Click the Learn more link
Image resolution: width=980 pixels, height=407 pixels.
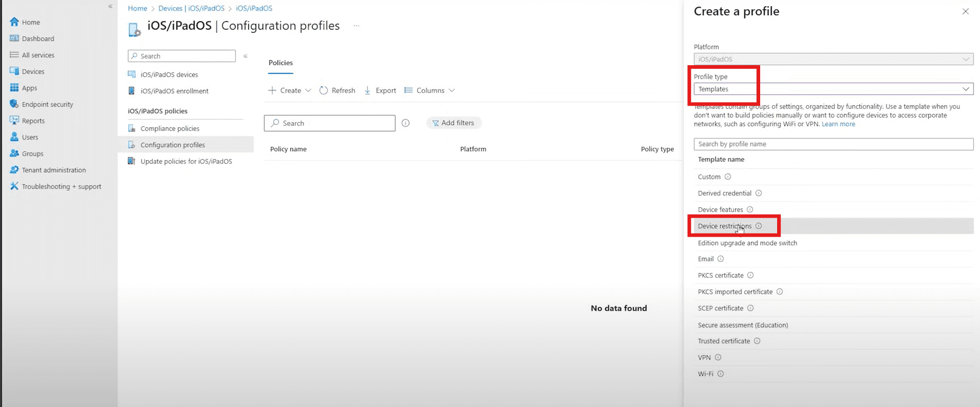tap(838, 124)
